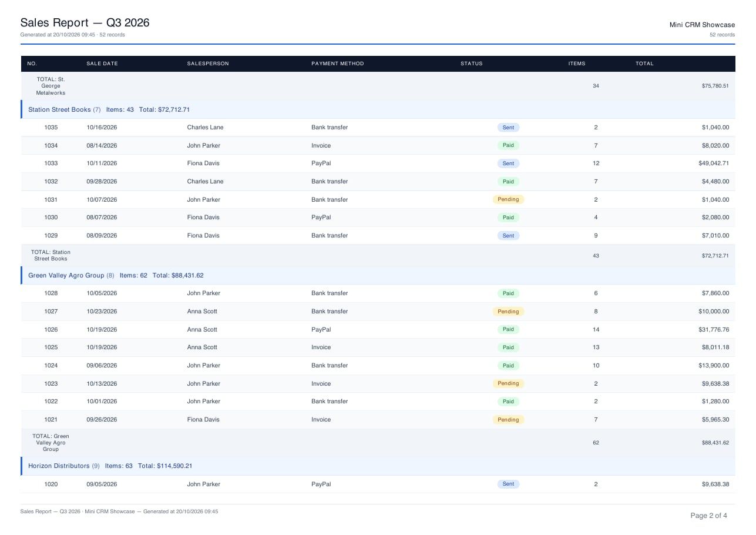
Task: Select the $2,080.00 total in row 1030
Action: tap(715, 218)
